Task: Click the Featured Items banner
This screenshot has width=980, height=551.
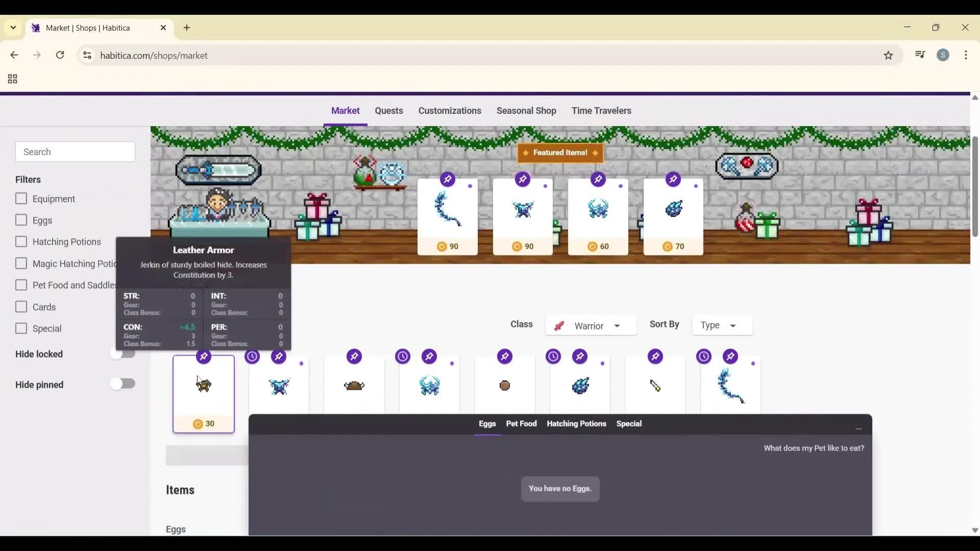Action: point(560,153)
